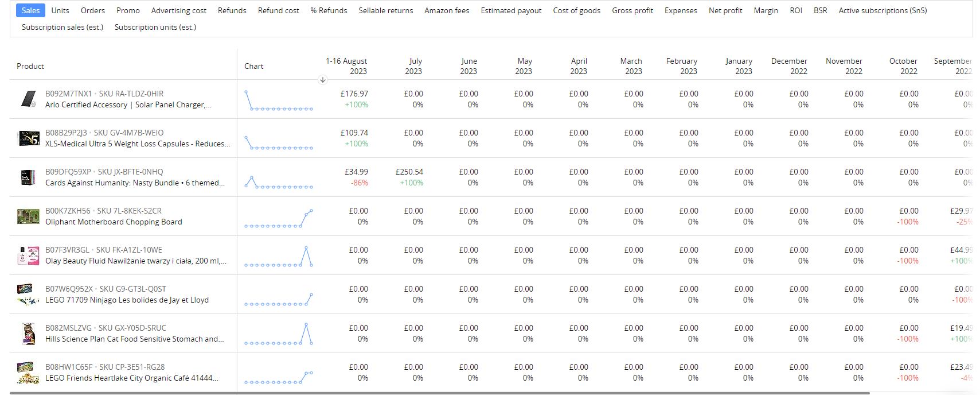The width and height of the screenshot is (980, 395).
Task: Click the XLS-Medical Ultra 5 product image
Action: tap(29, 138)
